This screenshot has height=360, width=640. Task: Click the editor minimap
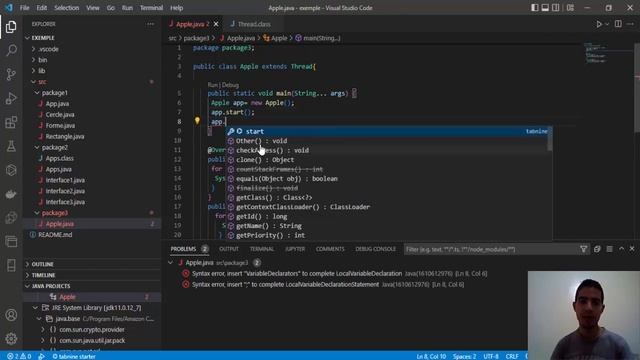click(608, 53)
